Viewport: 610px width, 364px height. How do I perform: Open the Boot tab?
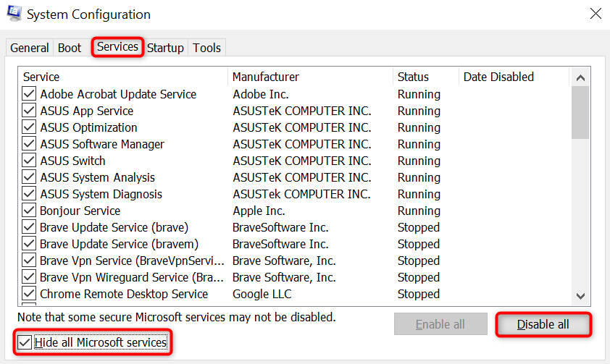(x=70, y=48)
